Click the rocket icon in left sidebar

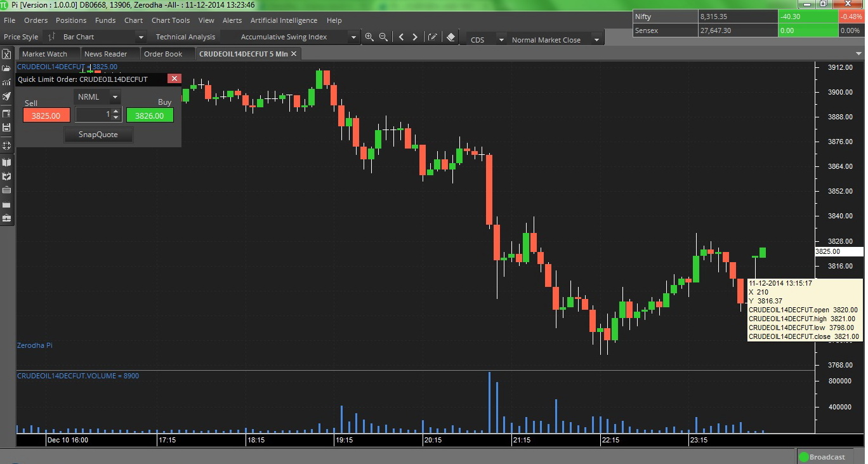point(6,96)
